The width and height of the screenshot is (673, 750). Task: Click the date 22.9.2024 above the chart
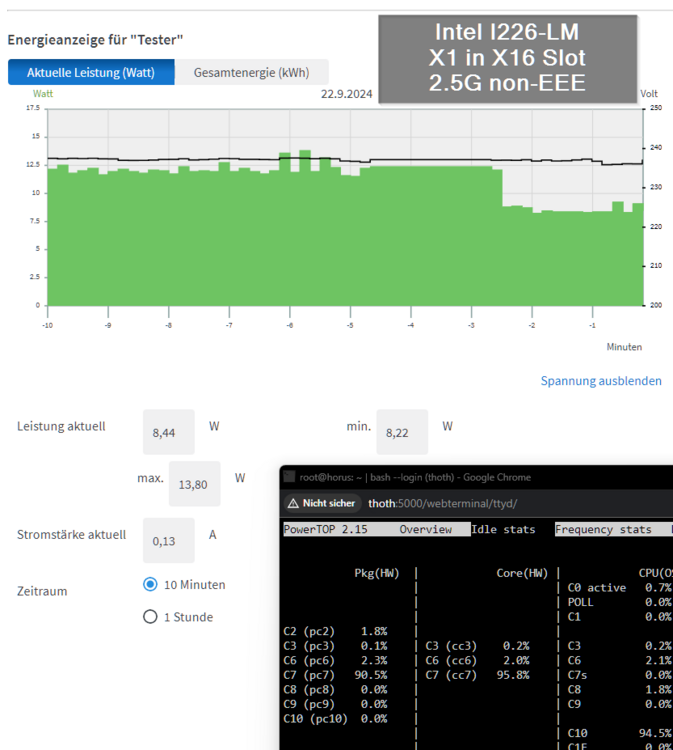pos(346,94)
